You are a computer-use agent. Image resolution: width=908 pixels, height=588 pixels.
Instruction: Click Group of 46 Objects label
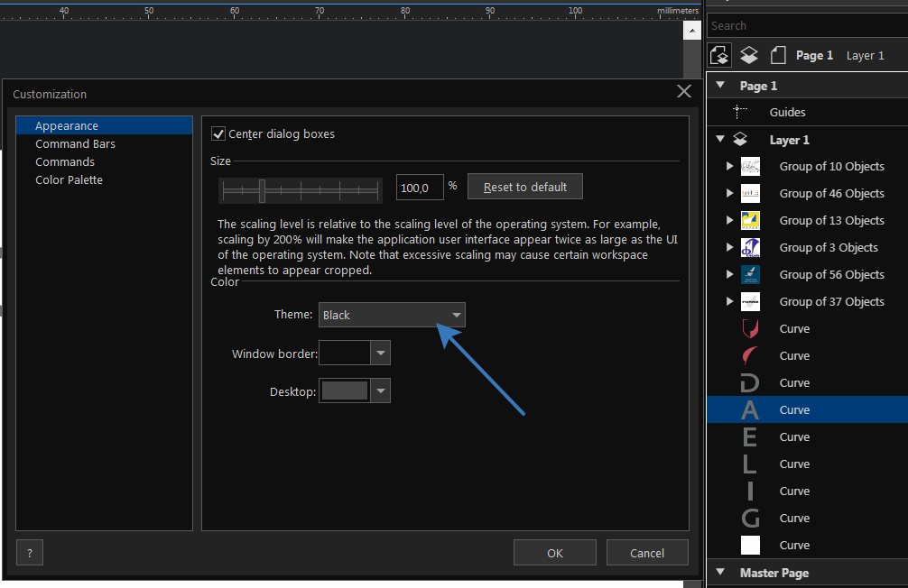coord(831,193)
